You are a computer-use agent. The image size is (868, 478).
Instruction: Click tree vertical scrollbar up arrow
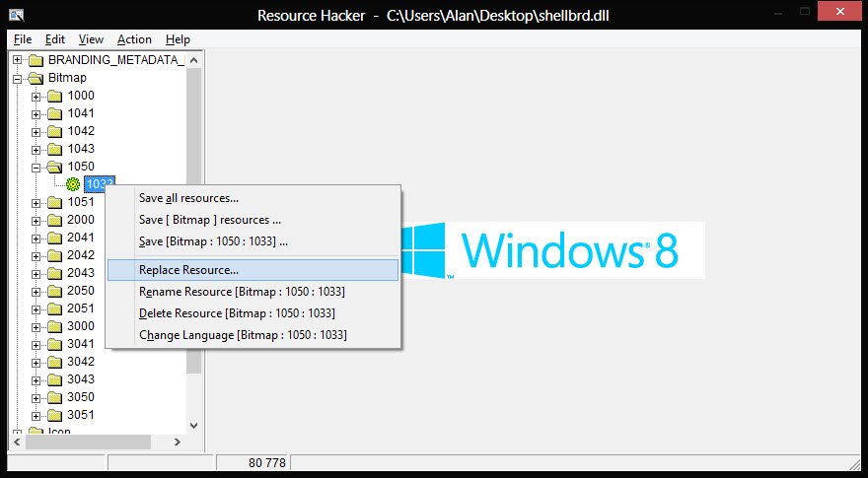coord(193,60)
